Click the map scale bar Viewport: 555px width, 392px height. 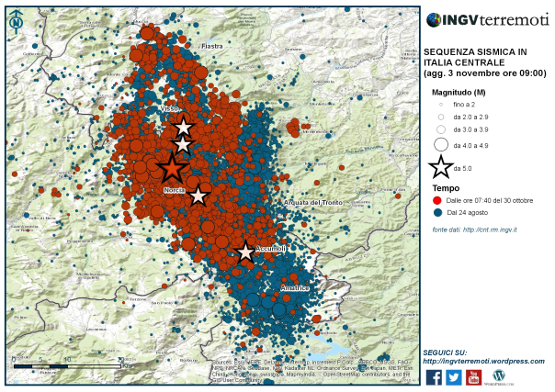[x=64, y=365]
